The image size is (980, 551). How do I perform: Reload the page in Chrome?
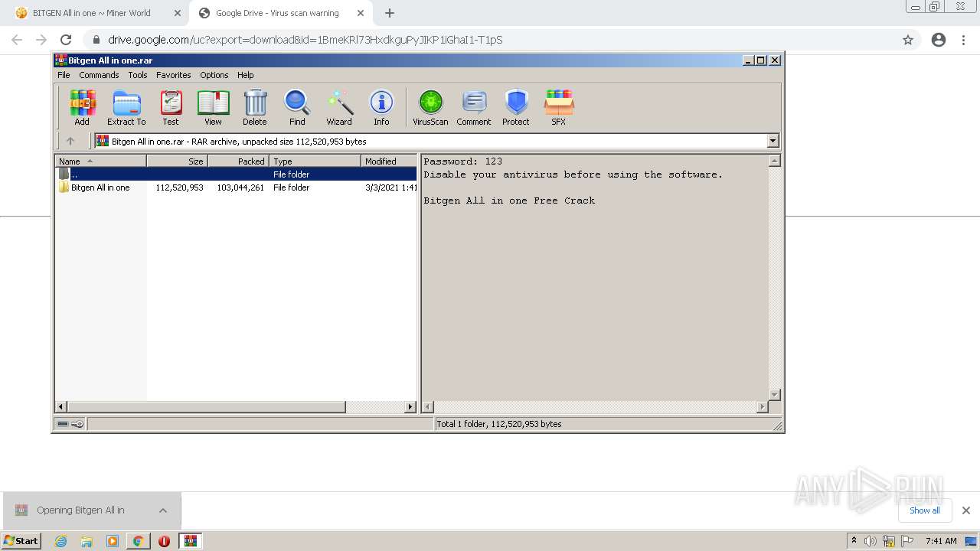(x=66, y=40)
